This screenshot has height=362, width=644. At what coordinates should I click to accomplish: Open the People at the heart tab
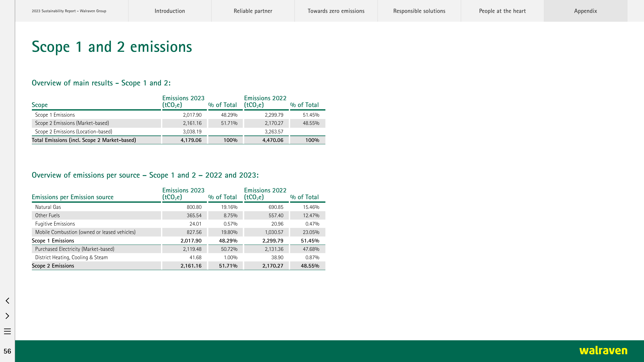click(502, 11)
